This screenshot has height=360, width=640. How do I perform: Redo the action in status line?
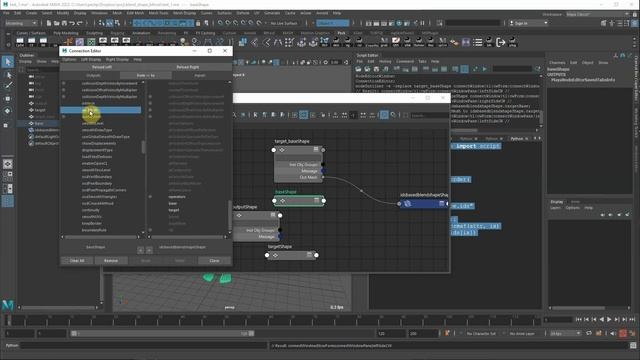point(80,23)
